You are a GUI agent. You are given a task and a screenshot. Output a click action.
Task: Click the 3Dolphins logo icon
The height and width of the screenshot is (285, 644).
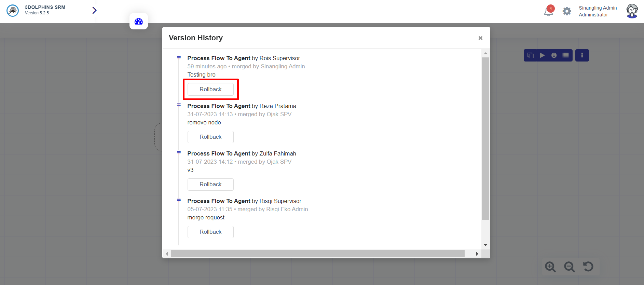tap(13, 11)
